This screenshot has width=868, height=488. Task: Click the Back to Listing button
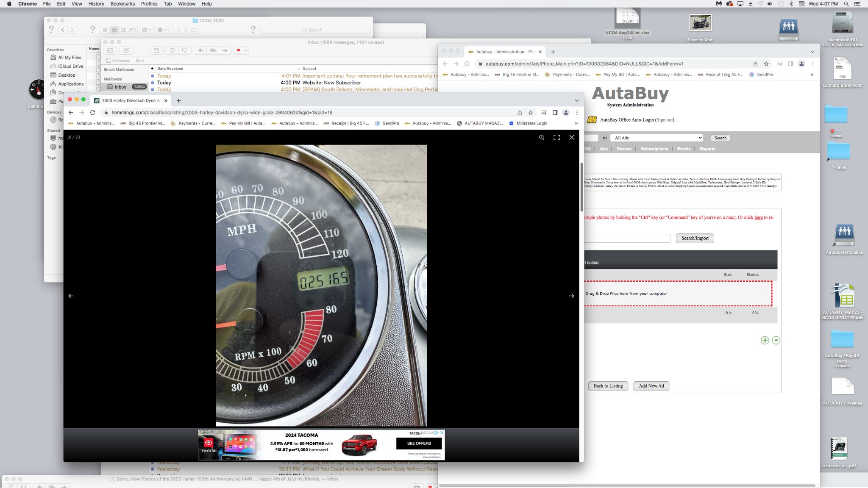pyautogui.click(x=608, y=386)
